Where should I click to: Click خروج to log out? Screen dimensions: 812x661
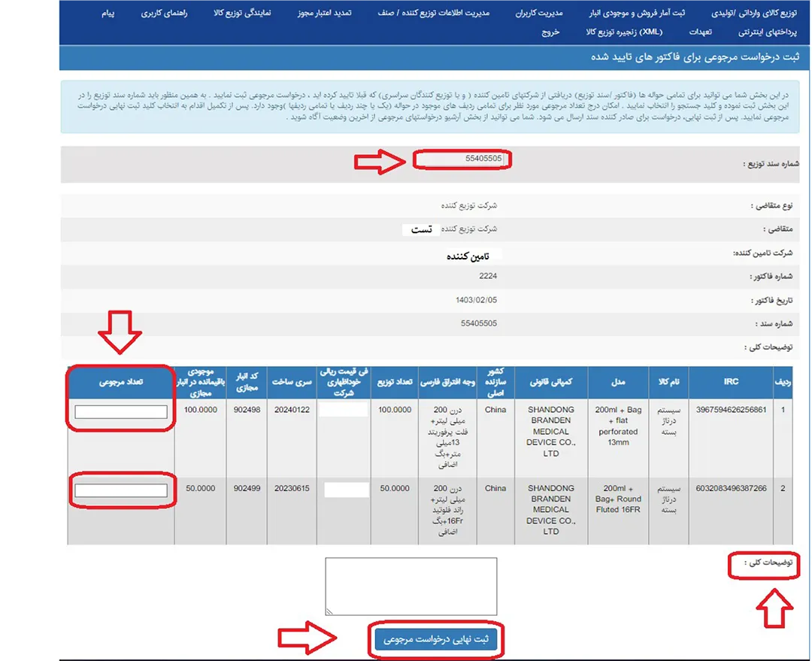click(x=551, y=32)
